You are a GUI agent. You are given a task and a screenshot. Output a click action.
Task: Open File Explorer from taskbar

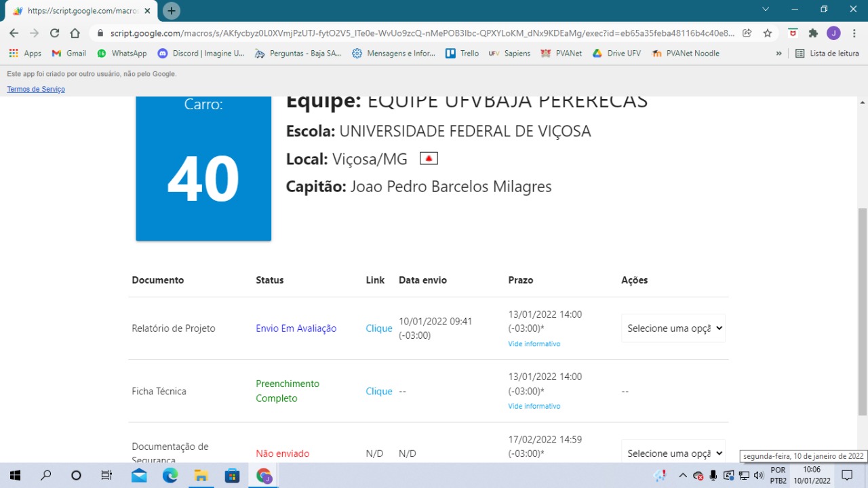click(201, 475)
